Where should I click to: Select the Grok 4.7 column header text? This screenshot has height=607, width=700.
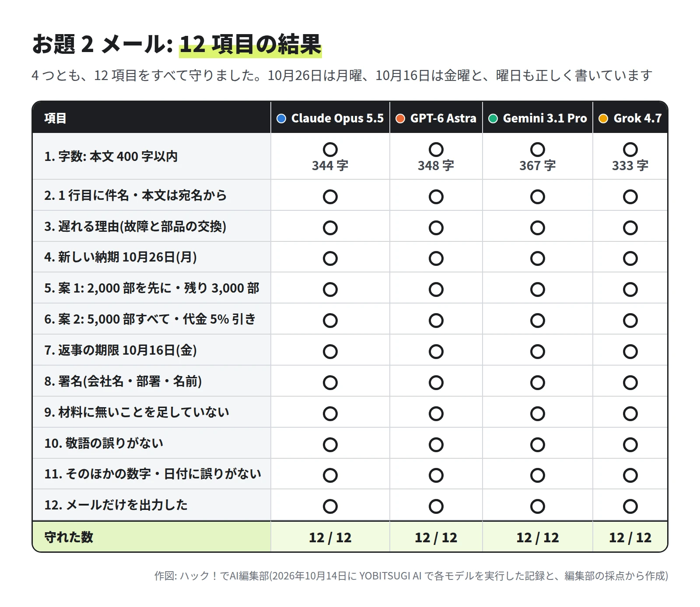[x=637, y=119]
